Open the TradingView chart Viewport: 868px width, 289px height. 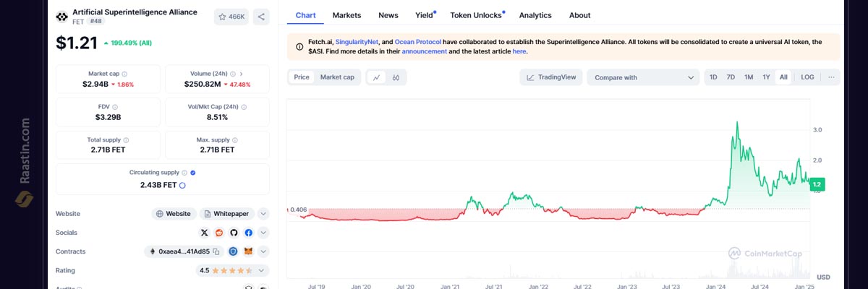(x=551, y=77)
